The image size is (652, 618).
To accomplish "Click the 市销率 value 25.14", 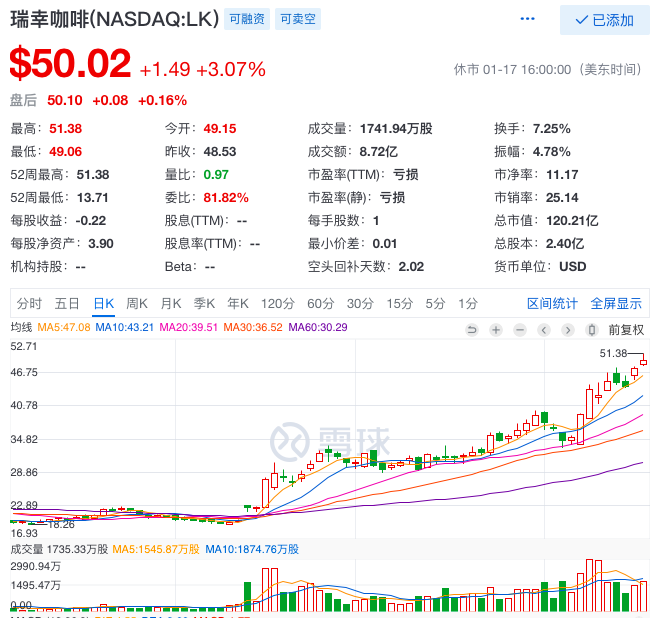I will pyautogui.click(x=562, y=198).
